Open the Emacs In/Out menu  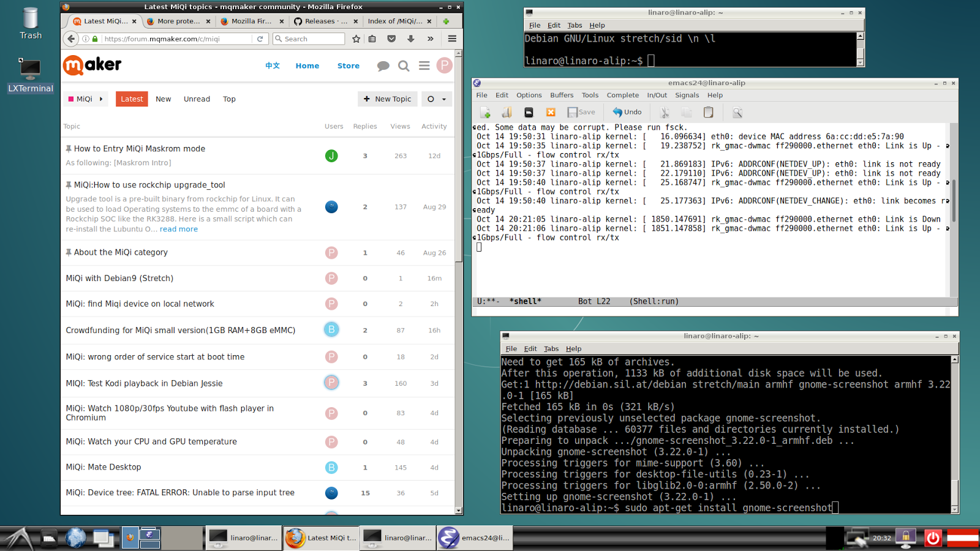pyautogui.click(x=657, y=95)
